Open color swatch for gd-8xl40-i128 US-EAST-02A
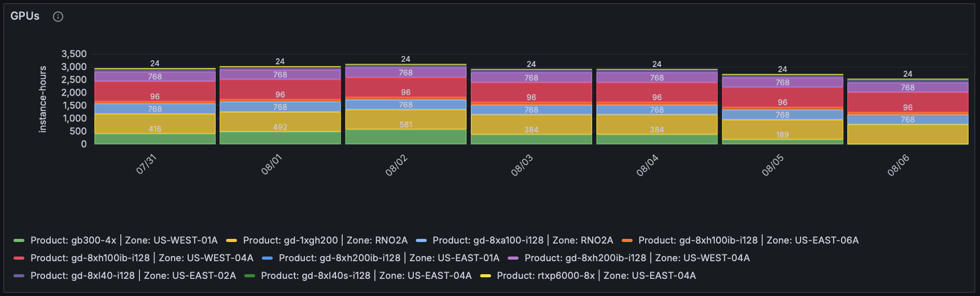Screen dimensions: 980x296 (19, 276)
